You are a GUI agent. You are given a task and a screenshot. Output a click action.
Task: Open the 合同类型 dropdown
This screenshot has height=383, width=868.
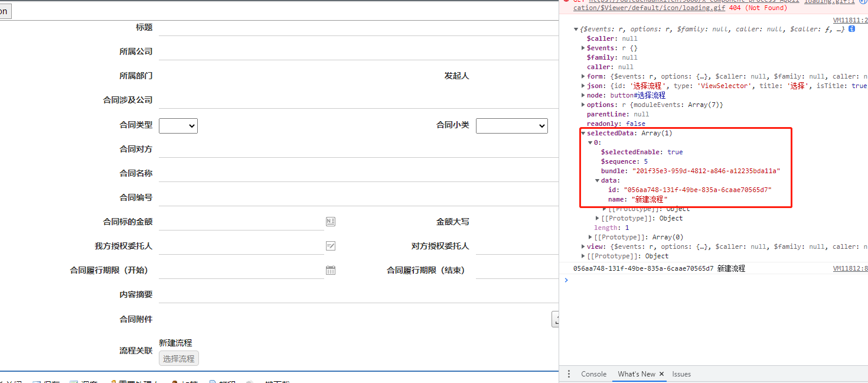(x=178, y=125)
